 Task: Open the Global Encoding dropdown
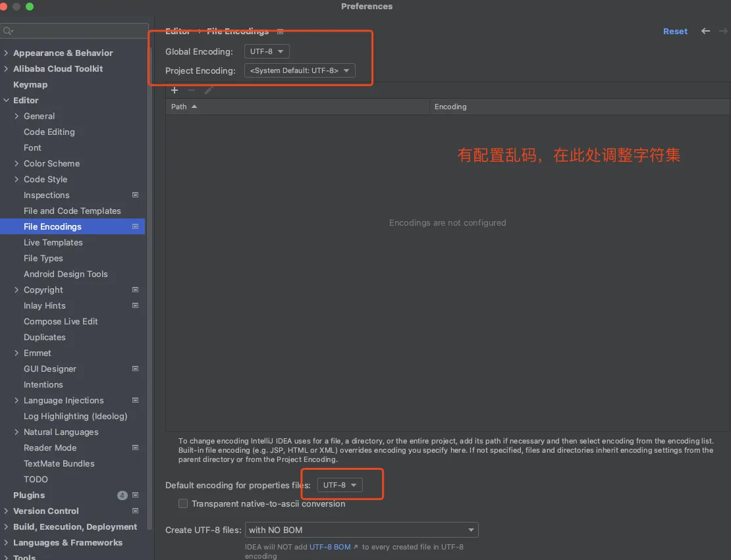click(267, 51)
